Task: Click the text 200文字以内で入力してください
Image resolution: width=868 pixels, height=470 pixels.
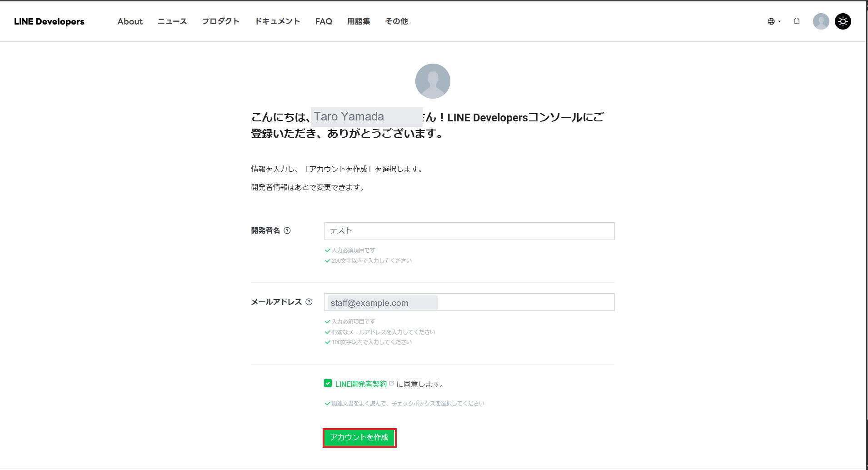Action: [372, 261]
